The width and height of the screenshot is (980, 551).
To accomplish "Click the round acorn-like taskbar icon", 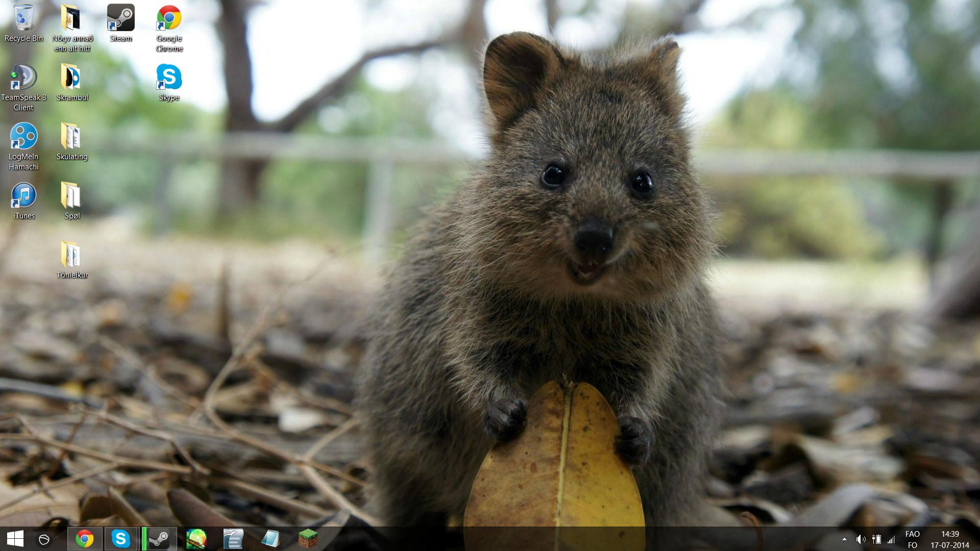I will [44, 539].
